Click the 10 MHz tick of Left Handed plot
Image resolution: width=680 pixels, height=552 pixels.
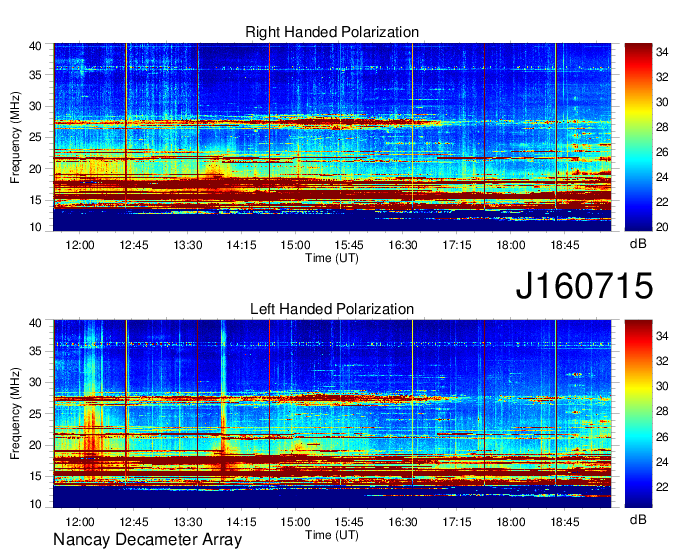click(35, 504)
